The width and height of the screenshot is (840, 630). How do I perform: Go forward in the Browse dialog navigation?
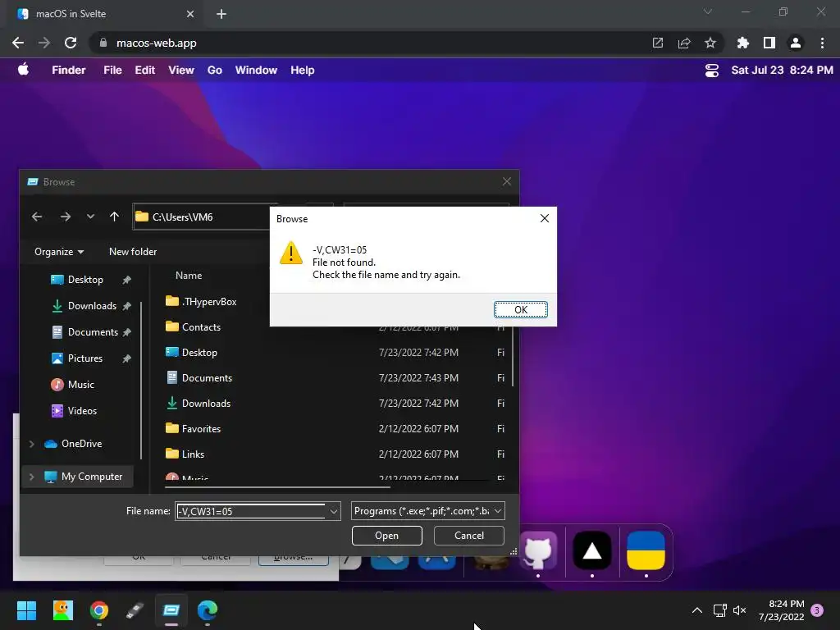pyautogui.click(x=66, y=217)
